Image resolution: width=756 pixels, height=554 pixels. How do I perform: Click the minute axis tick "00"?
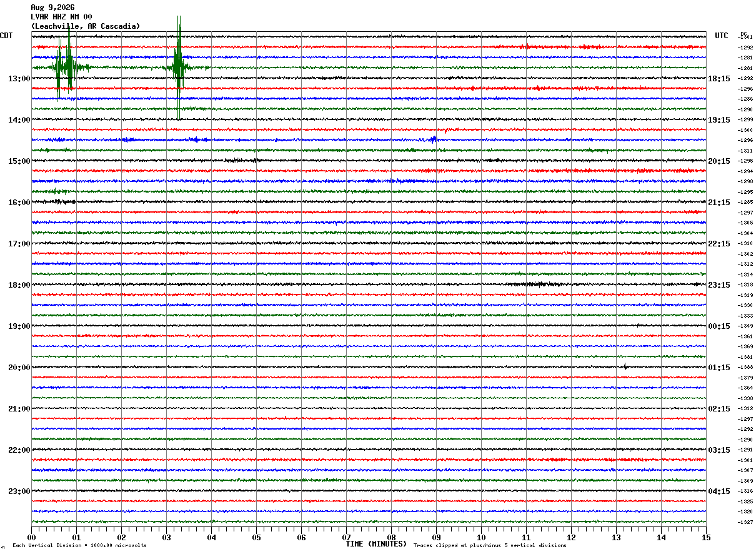pyautogui.click(x=31, y=537)
